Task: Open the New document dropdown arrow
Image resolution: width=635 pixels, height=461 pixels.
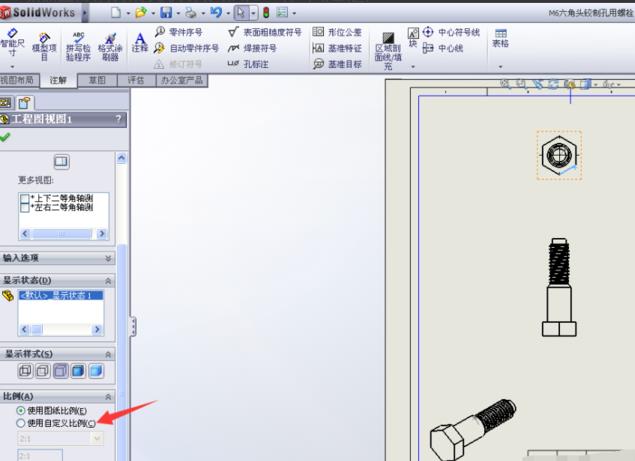Action: [128, 13]
